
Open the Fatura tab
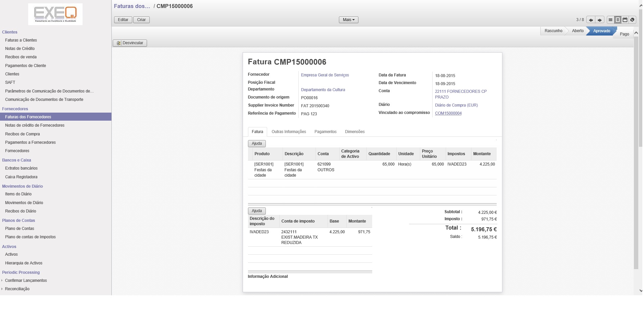(257, 132)
